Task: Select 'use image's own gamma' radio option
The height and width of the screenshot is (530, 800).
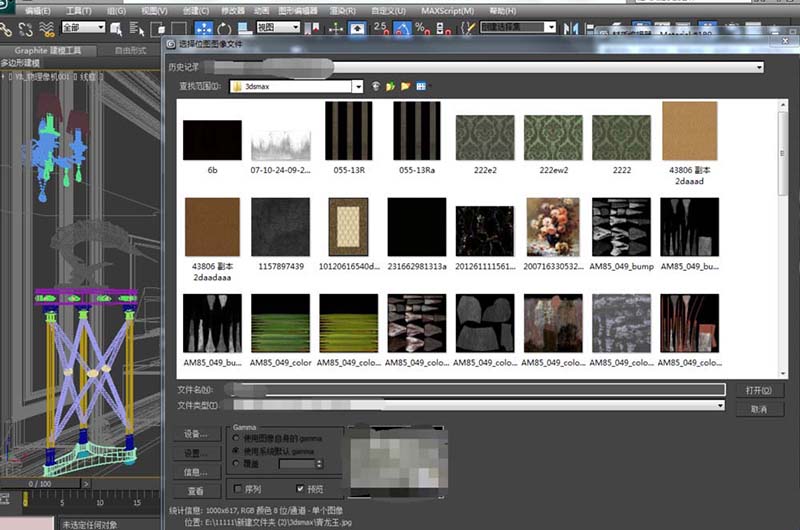Action: pos(236,438)
